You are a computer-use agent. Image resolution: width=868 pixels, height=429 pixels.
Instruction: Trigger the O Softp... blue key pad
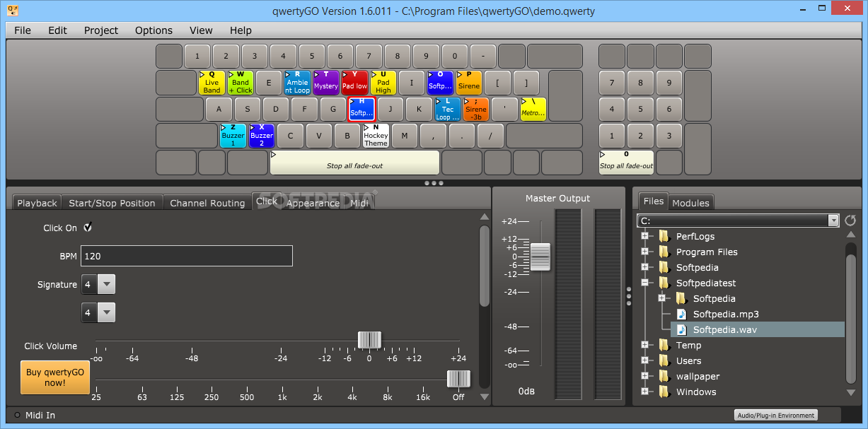[x=440, y=83]
